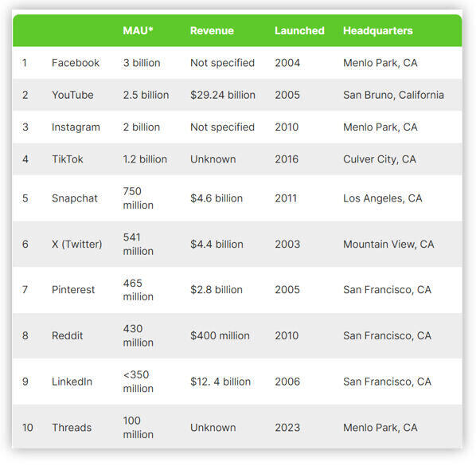Select the Snapchat platform name

click(x=75, y=198)
